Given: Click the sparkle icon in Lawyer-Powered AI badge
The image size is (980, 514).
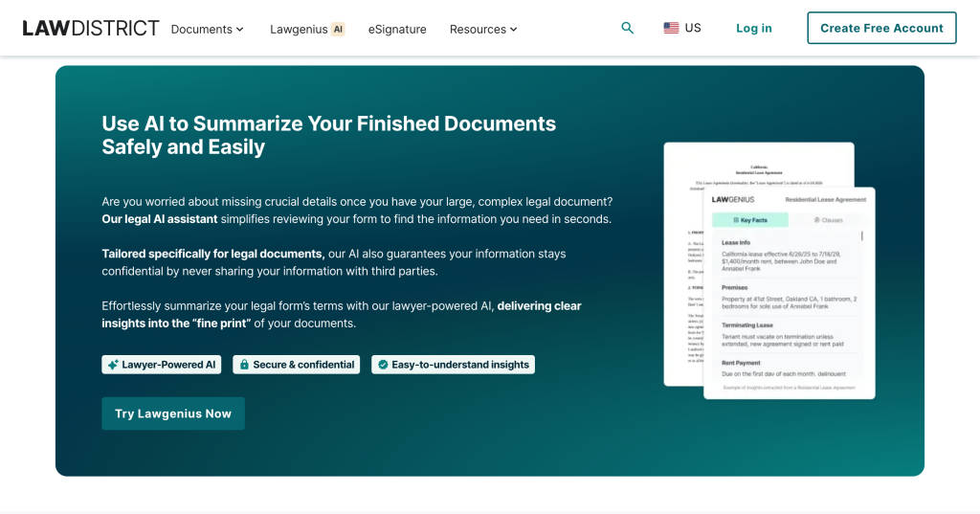Looking at the screenshot, I should click(113, 365).
